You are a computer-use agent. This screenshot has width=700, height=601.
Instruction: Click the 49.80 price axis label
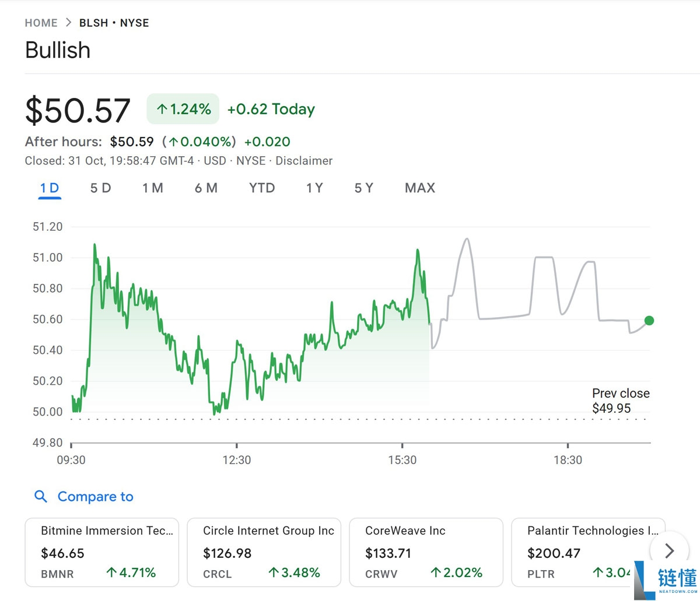(x=47, y=443)
